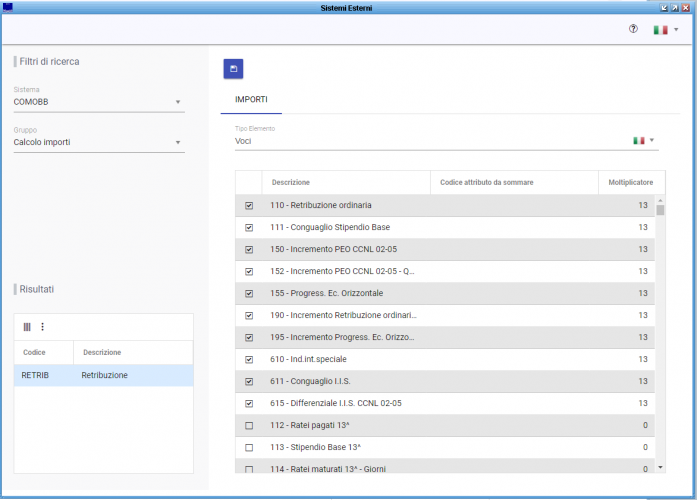
Task: Click text 114 - Ratei maturati 13^ - Giorni
Action: click(328, 469)
